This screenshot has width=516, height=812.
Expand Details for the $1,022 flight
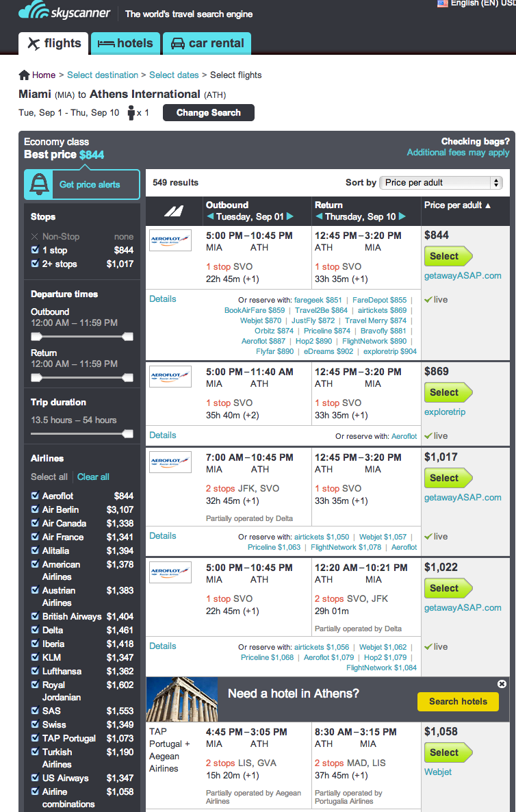[x=162, y=646]
